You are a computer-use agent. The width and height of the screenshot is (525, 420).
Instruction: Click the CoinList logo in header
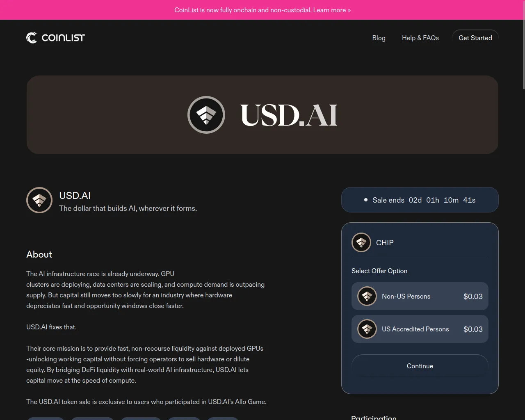[x=55, y=38]
